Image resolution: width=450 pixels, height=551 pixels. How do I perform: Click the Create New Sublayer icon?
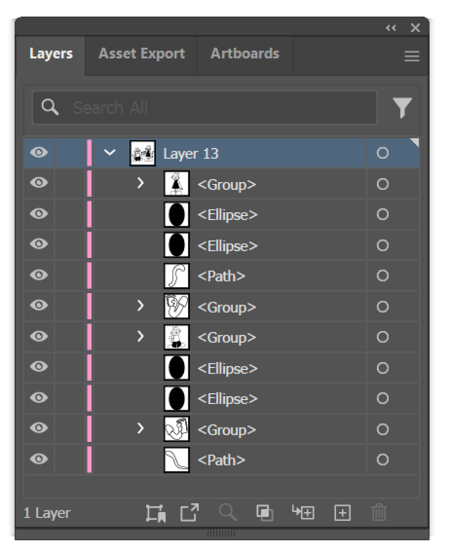click(303, 512)
